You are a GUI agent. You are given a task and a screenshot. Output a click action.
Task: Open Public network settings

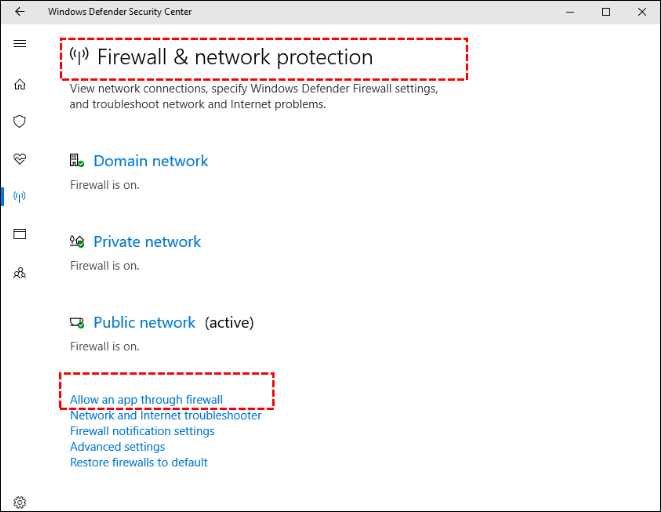pos(144,323)
